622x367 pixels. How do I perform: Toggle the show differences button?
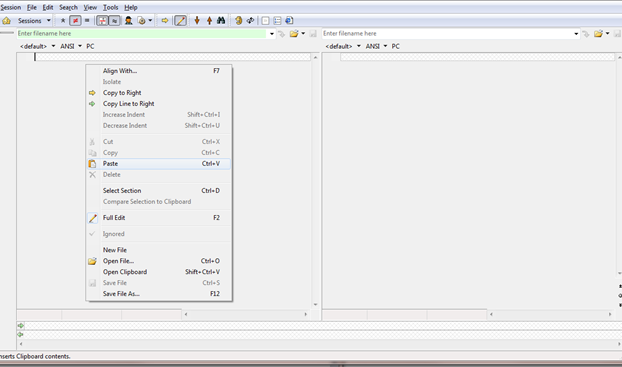coord(75,21)
